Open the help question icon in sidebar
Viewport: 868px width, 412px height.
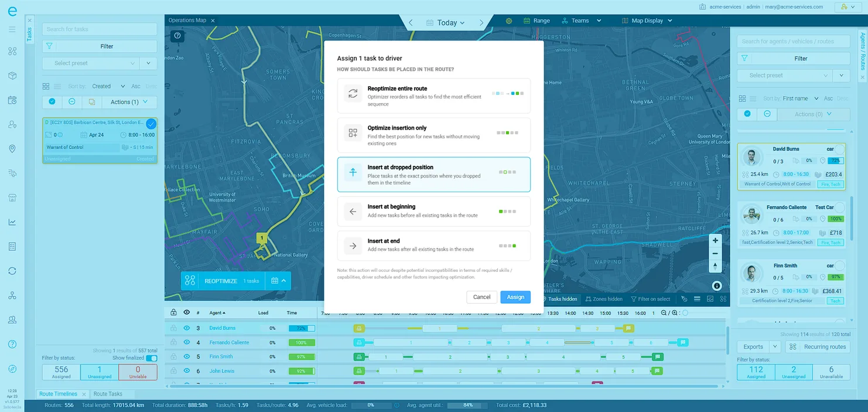click(x=12, y=344)
